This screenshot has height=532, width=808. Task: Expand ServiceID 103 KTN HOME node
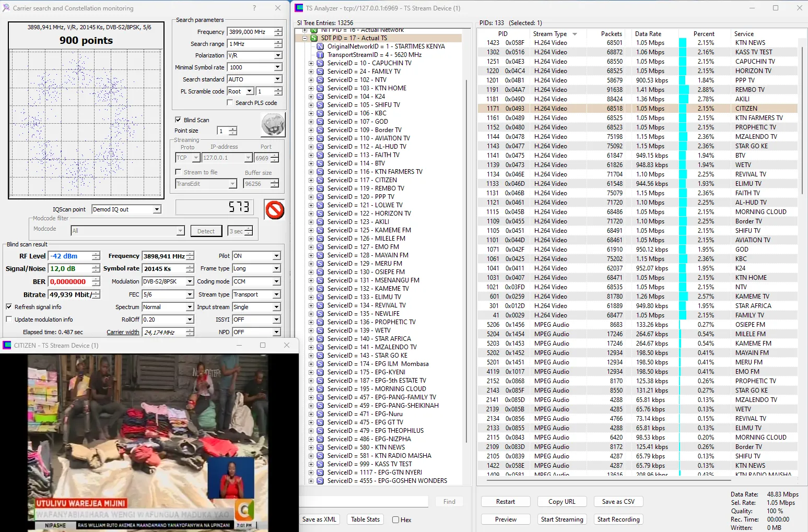(311, 88)
